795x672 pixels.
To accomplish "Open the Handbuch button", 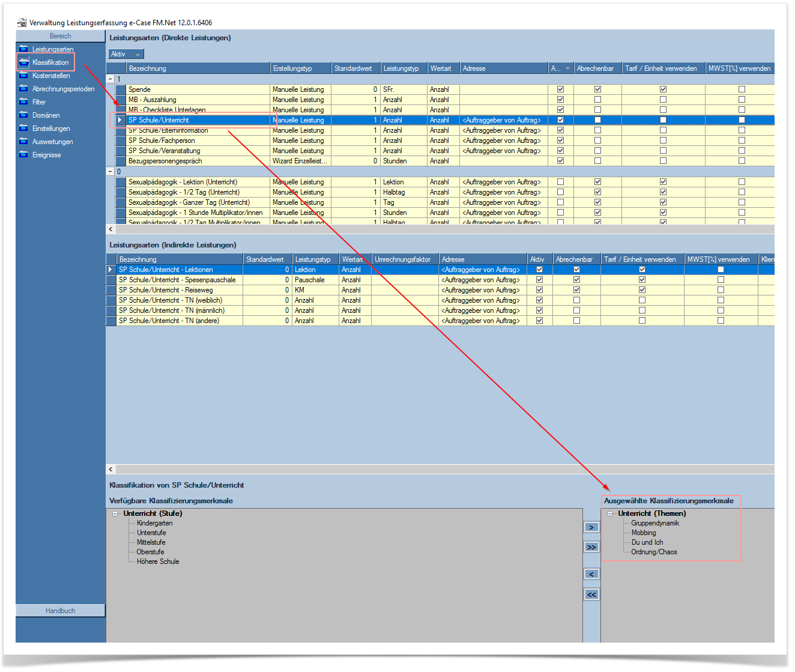I will 61,611.
